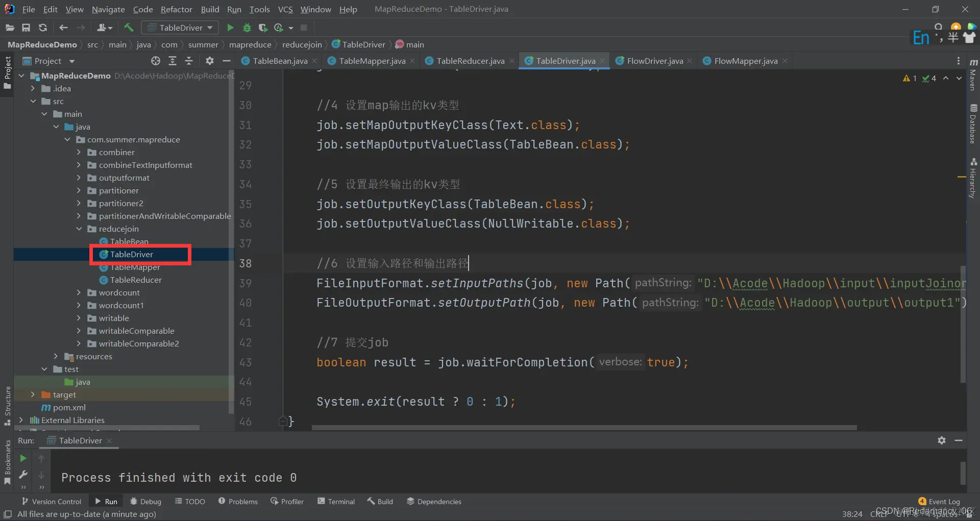The height and width of the screenshot is (521, 980).
Task: Select TableReducer in project tree
Action: point(136,280)
